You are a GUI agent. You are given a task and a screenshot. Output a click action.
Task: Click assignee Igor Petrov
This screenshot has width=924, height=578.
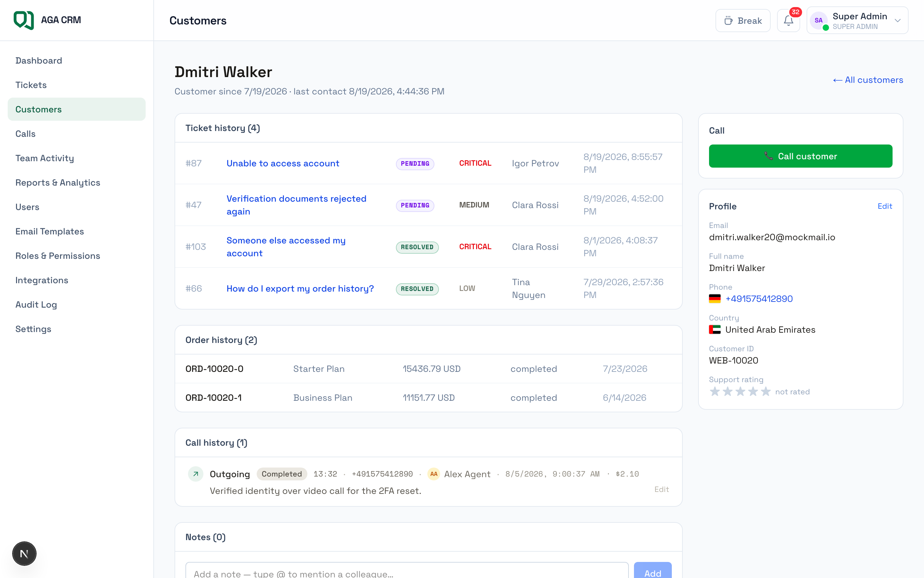(535, 163)
